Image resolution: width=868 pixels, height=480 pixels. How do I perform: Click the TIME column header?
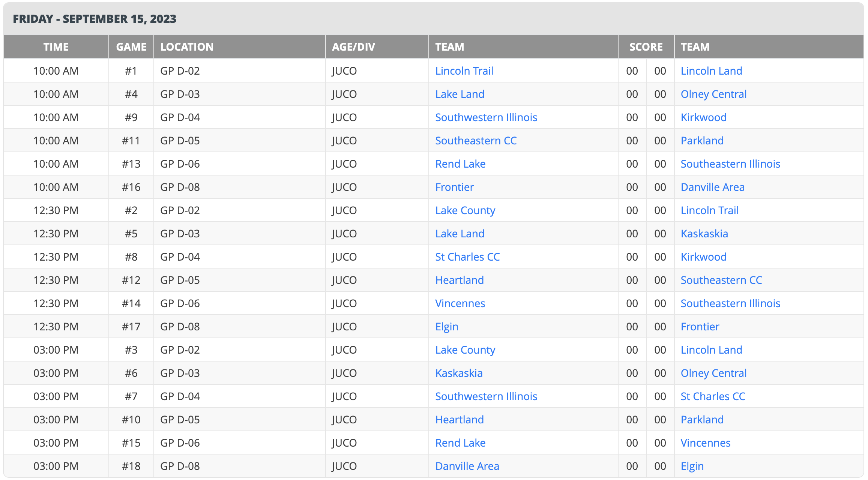[x=56, y=47]
